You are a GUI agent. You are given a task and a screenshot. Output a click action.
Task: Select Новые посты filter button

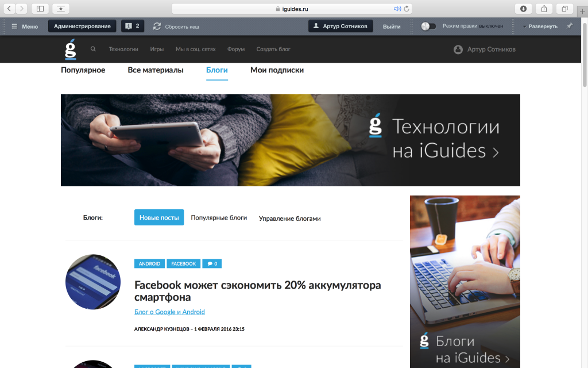[159, 217]
